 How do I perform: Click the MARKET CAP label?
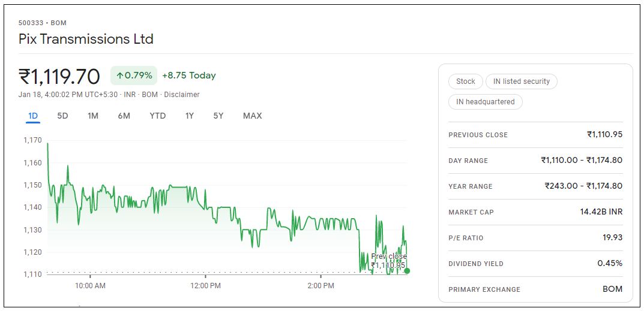(x=471, y=213)
